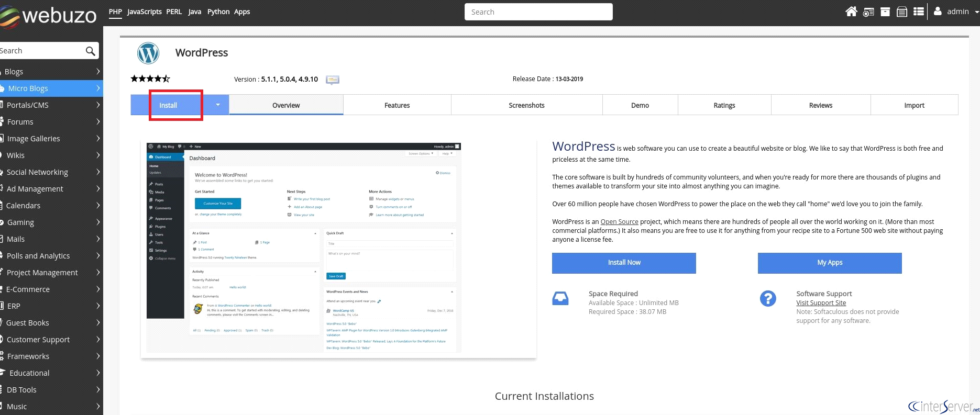Select Java in the top menu
The height and width of the screenshot is (415, 980).
(x=195, y=12)
